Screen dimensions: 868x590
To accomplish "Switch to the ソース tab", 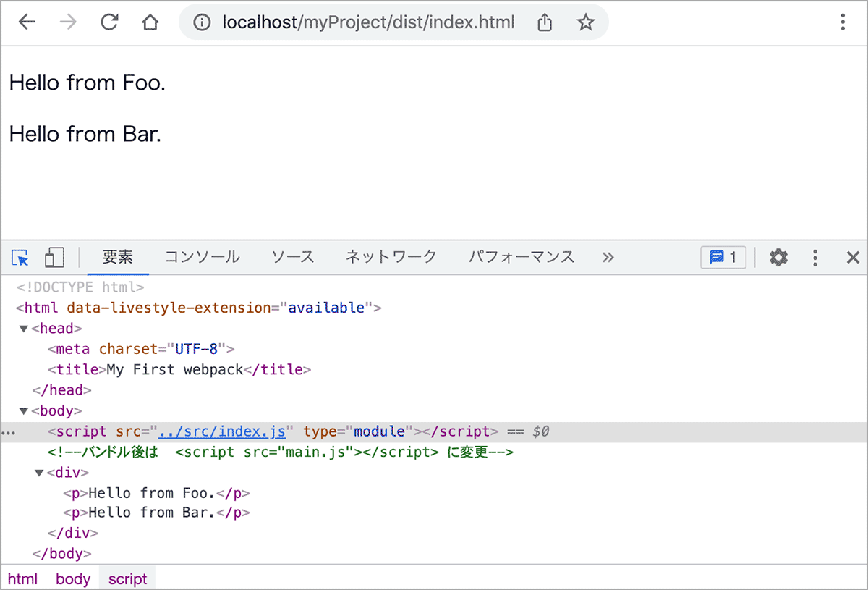I will click(292, 257).
